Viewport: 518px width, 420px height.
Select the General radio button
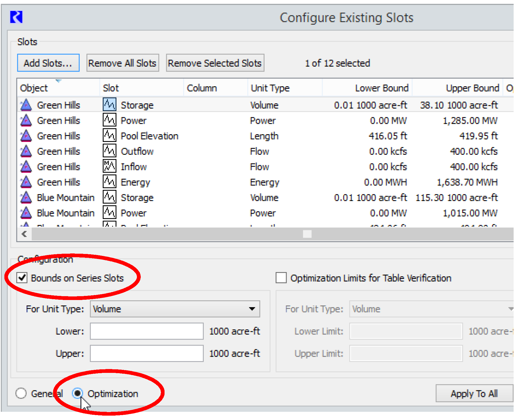pyautogui.click(x=21, y=393)
